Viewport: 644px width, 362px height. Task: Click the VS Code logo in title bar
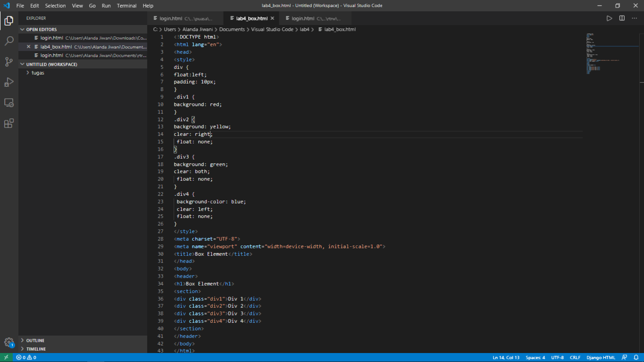pos(7,6)
